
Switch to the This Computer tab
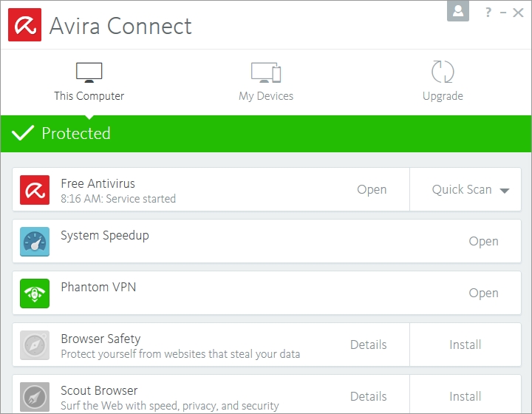[x=89, y=81]
